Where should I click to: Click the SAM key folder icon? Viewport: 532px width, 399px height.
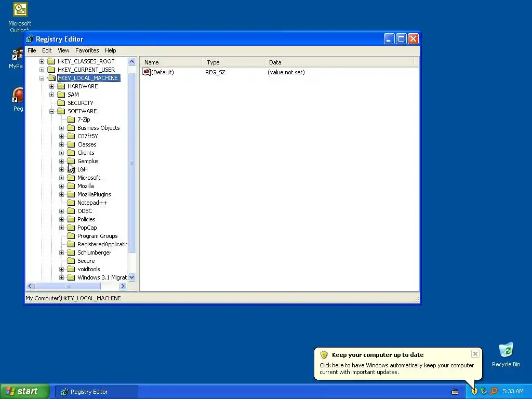[x=61, y=95]
